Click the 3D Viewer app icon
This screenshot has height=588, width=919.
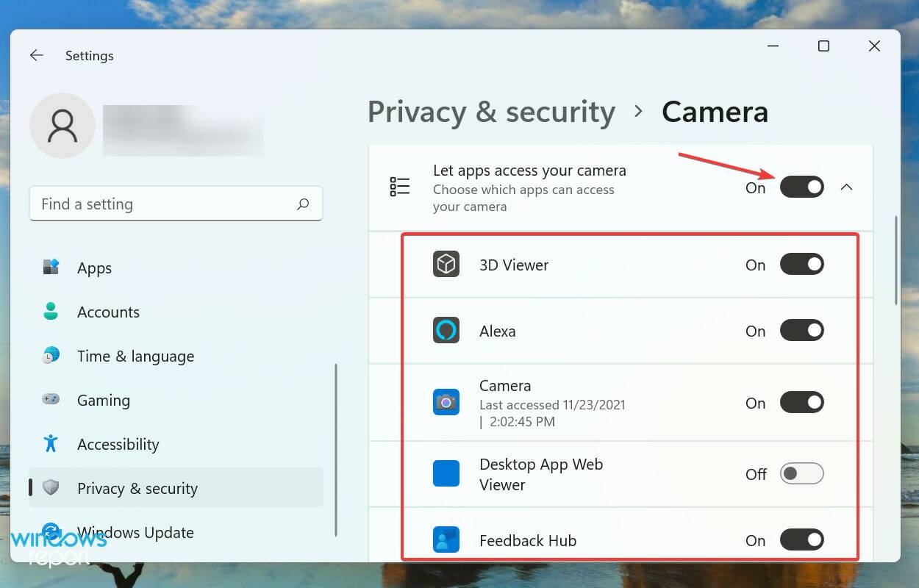click(x=446, y=264)
